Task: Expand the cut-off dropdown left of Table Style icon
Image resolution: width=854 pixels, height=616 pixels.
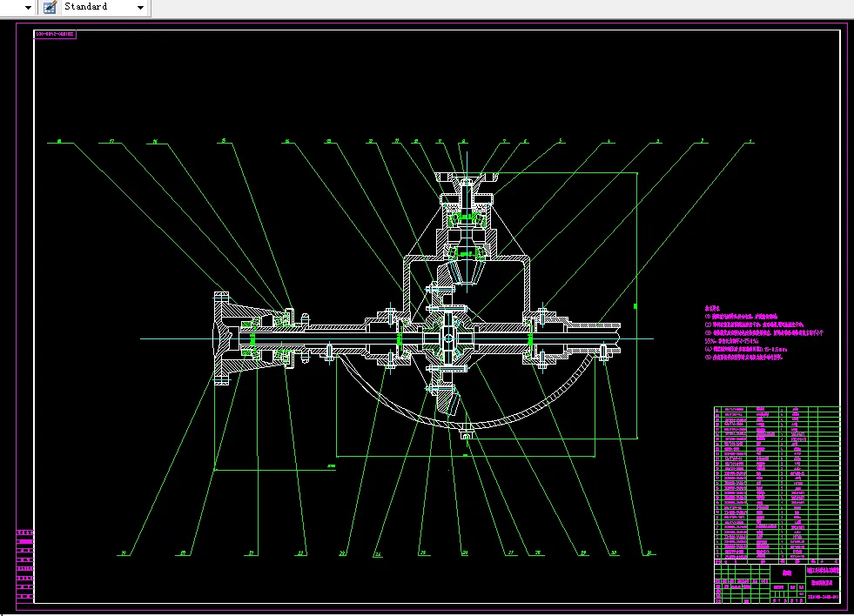Action: point(28,8)
